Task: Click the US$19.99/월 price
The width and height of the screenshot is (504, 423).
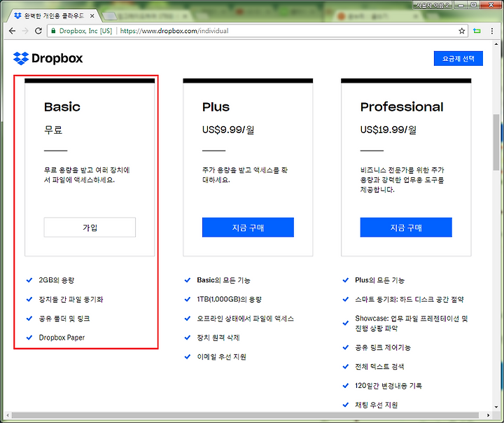Action: click(388, 130)
